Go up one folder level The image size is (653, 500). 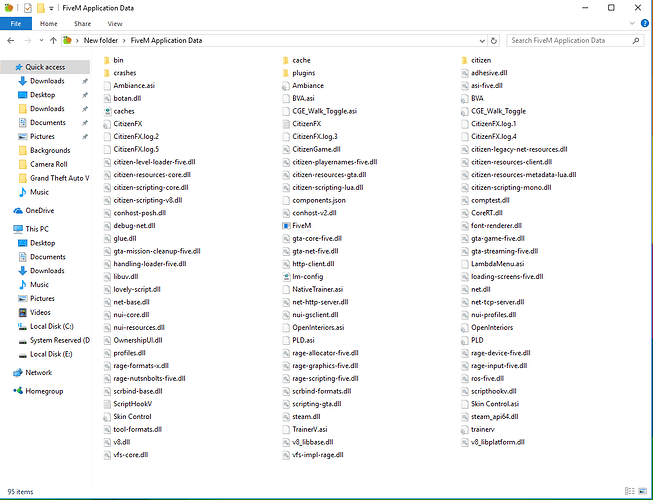pos(53,40)
